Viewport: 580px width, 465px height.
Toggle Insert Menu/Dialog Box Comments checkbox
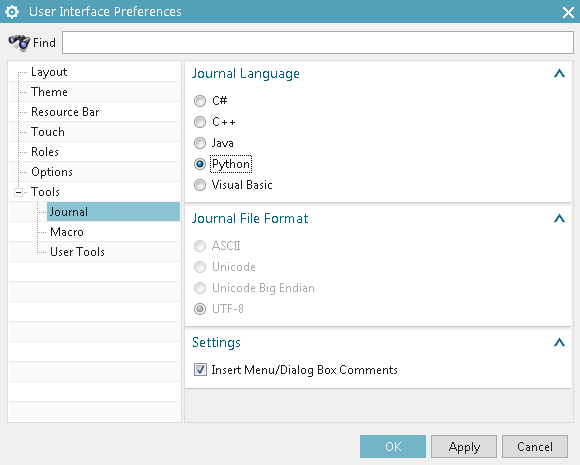pyautogui.click(x=200, y=370)
